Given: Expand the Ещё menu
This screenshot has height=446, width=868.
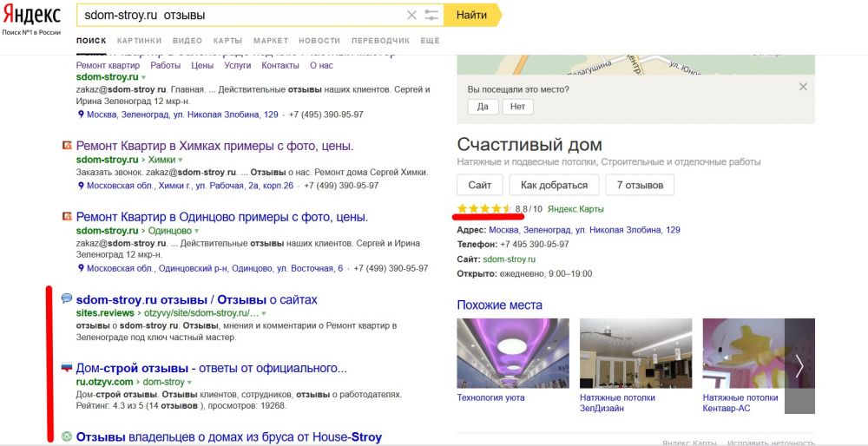Looking at the screenshot, I should click(x=430, y=41).
